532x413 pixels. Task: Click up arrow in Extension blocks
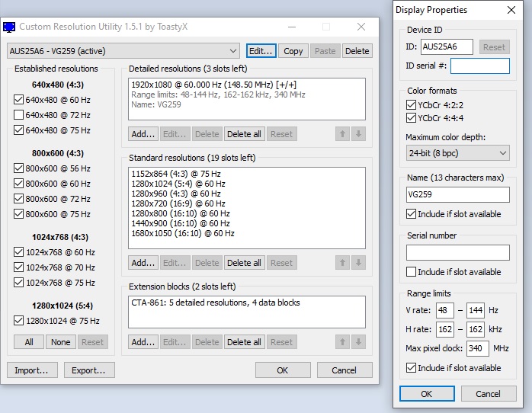click(x=343, y=342)
